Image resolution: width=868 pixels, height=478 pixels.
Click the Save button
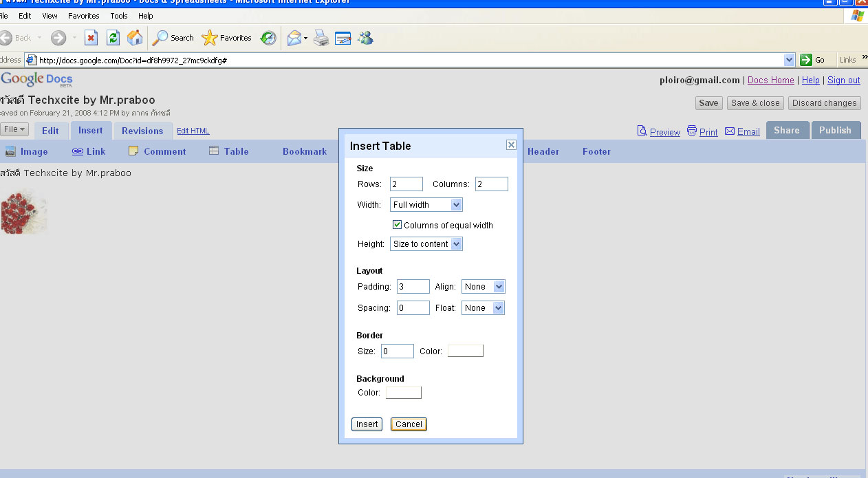tap(708, 103)
